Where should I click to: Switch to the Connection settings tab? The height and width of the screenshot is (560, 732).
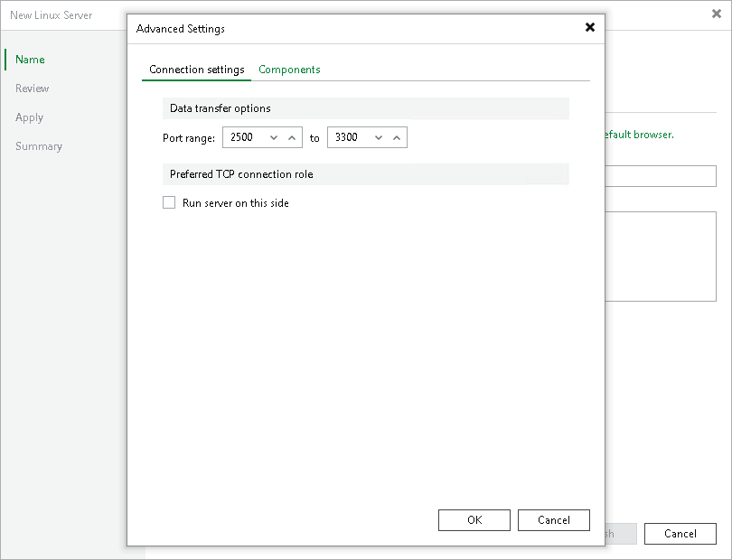tap(196, 69)
